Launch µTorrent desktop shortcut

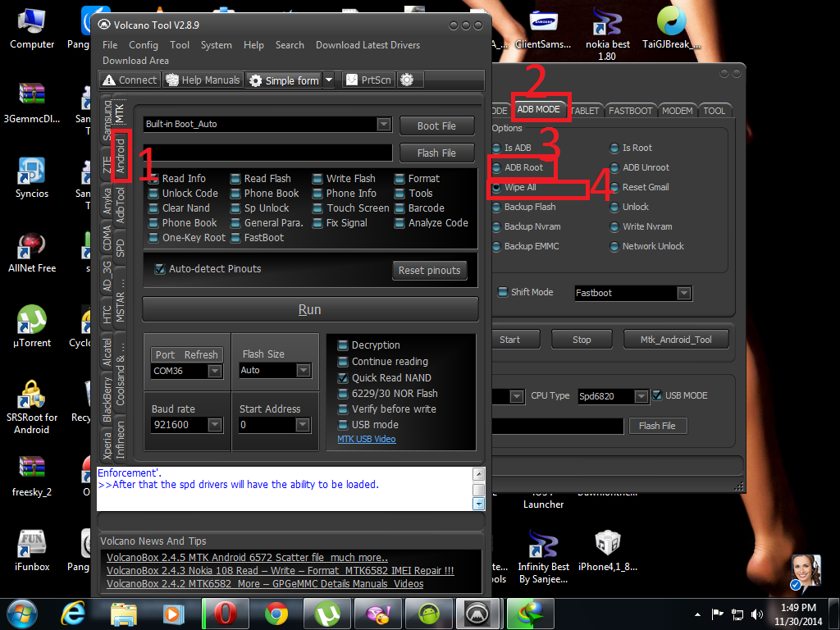coord(32,326)
